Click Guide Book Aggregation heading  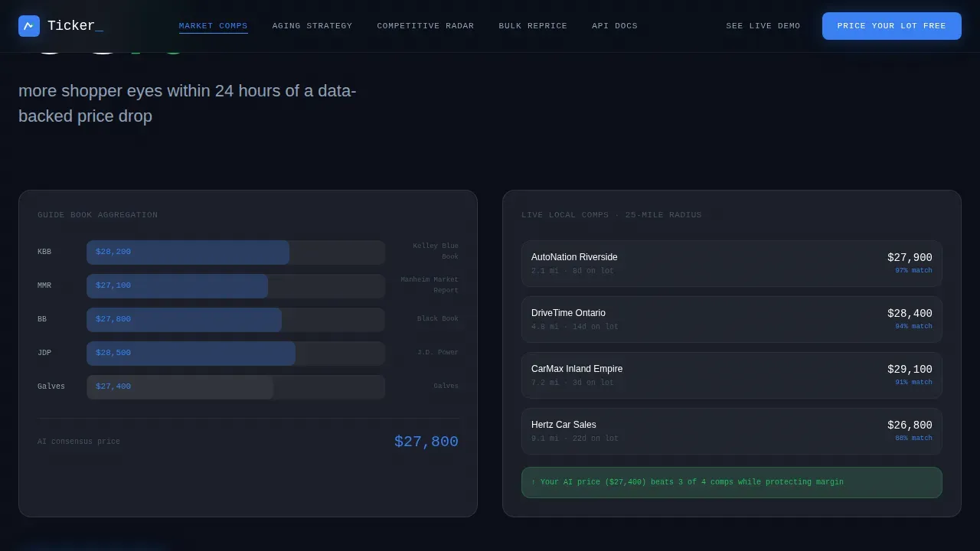pyautogui.click(x=98, y=215)
